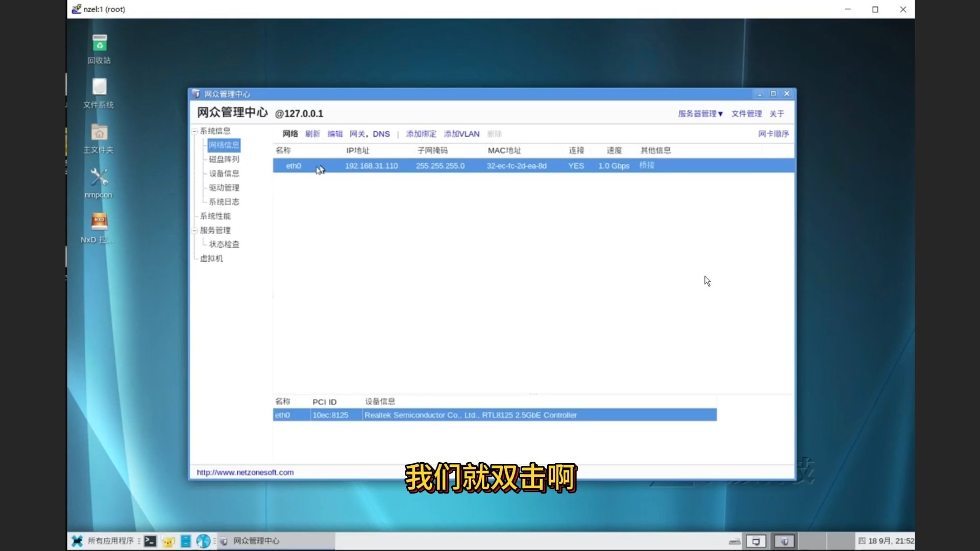Open the 主文件夹 home folder icon

(100, 134)
